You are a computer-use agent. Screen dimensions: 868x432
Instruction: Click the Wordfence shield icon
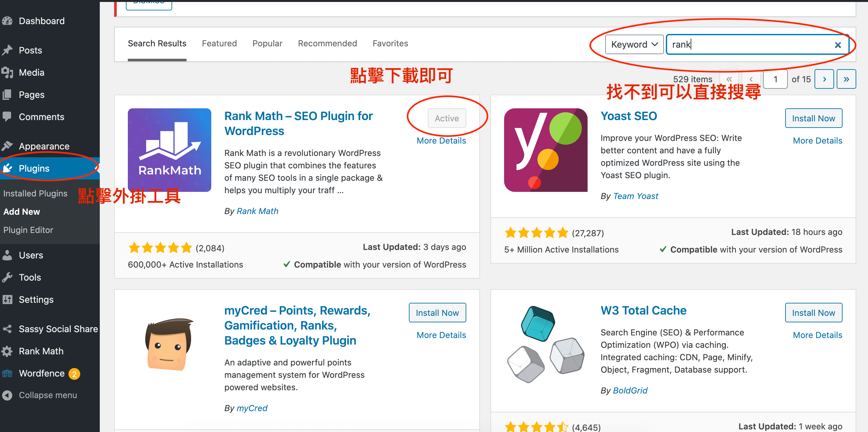pos(7,373)
